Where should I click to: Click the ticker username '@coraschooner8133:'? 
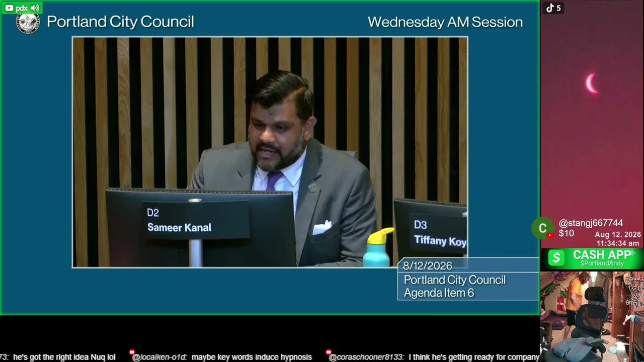[x=366, y=357]
